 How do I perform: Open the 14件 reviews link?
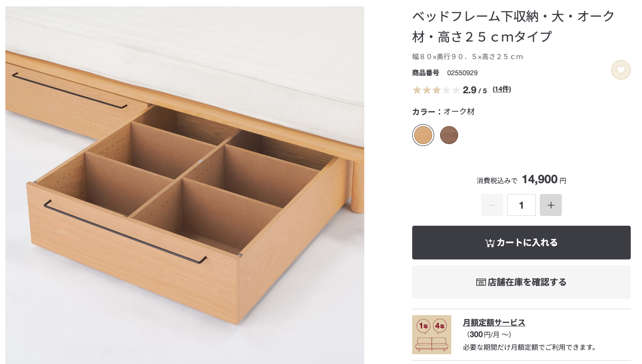502,89
